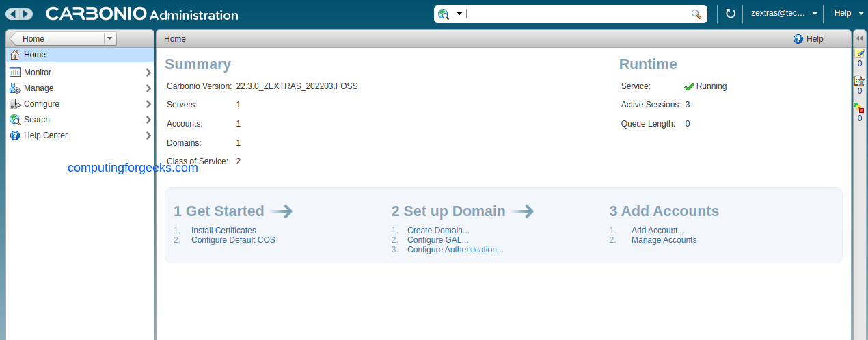Open the Monitor section label

click(x=38, y=73)
